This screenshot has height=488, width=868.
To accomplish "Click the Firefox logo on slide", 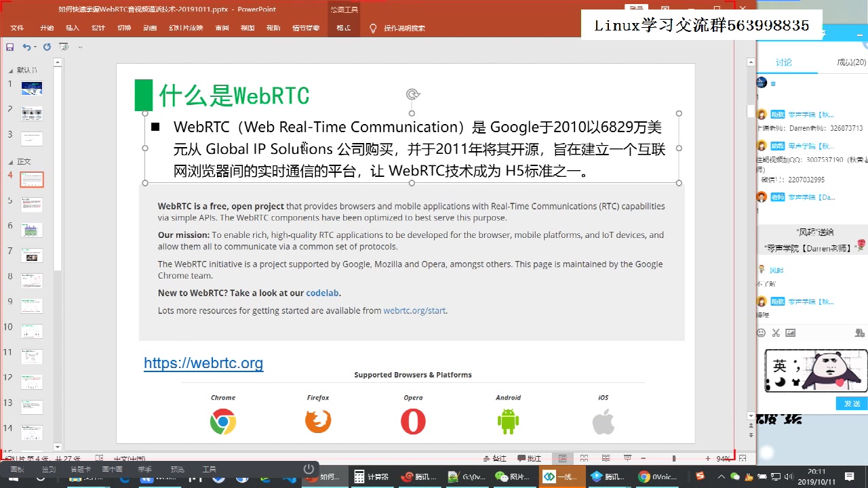I will (318, 422).
